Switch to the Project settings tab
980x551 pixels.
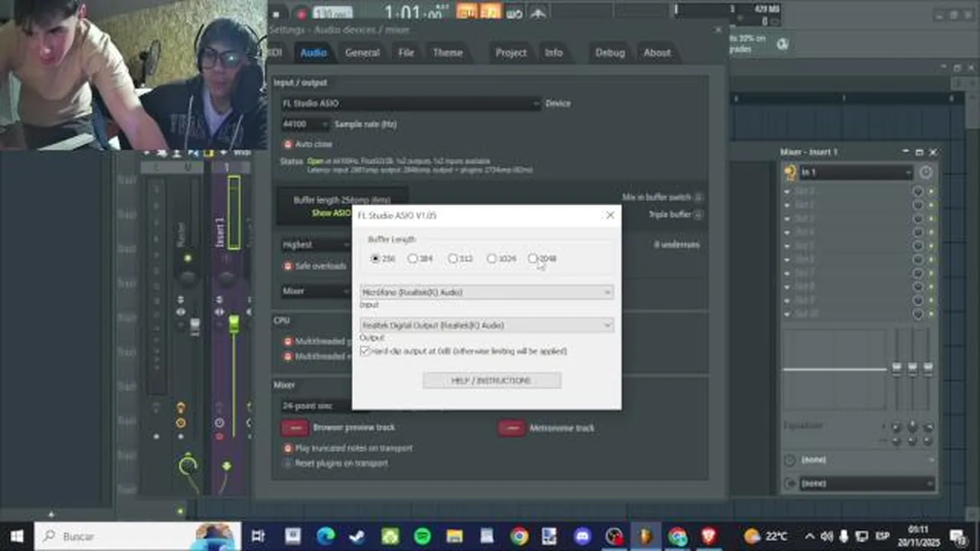pos(511,53)
